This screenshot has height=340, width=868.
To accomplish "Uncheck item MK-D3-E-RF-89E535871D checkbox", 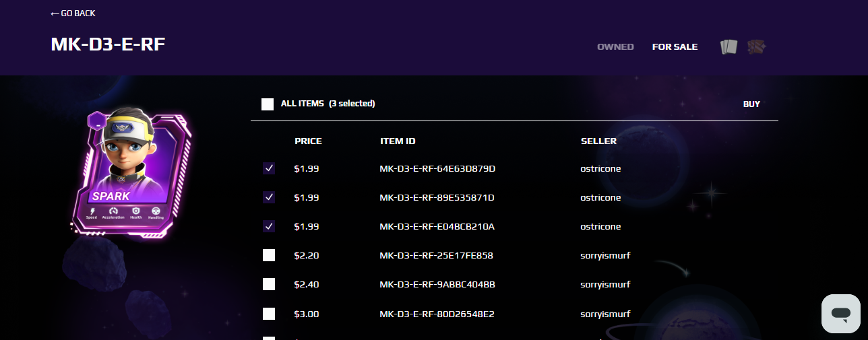I will (269, 197).
